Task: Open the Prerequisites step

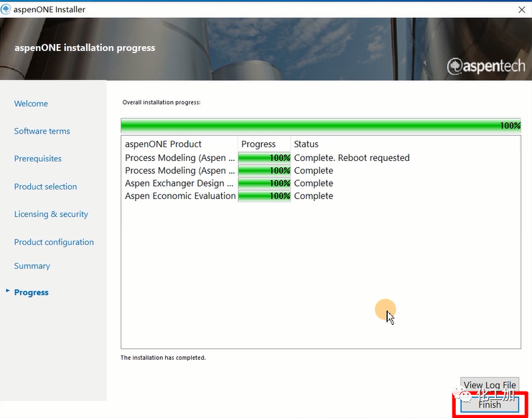Action: click(37, 159)
